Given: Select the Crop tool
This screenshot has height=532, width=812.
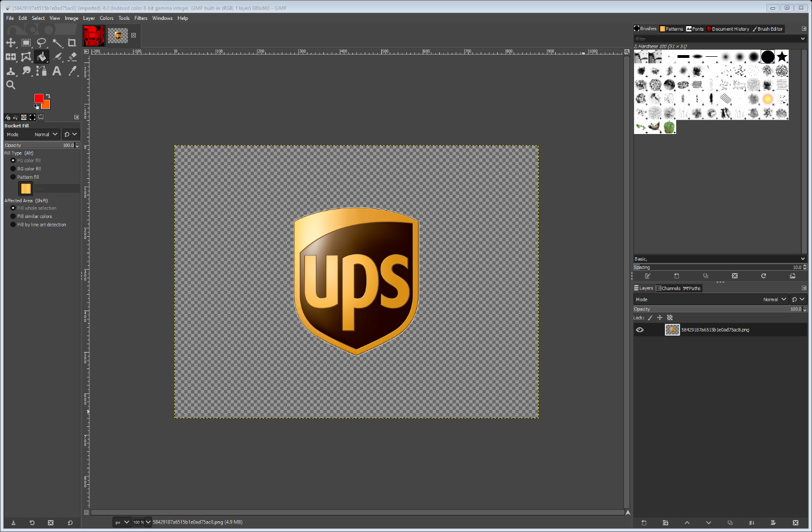Looking at the screenshot, I should [x=72, y=43].
